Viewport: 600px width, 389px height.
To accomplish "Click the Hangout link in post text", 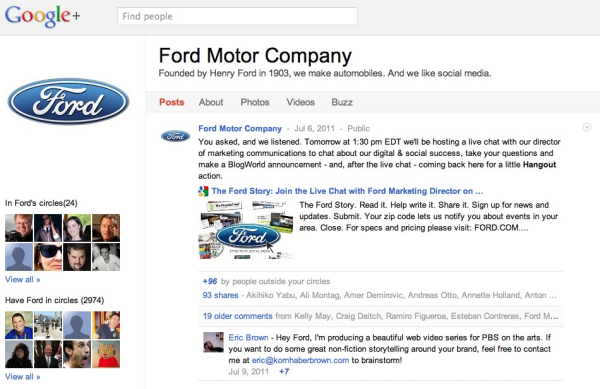I will 539,164.
